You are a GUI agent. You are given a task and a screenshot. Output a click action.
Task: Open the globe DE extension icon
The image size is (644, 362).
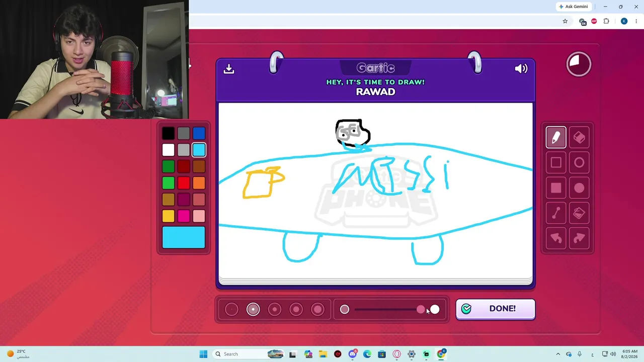point(583,22)
